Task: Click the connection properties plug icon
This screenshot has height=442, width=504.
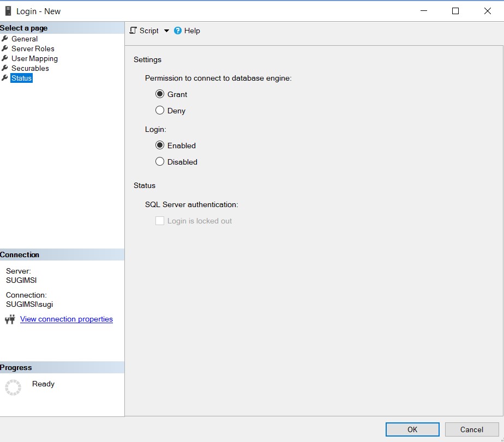Action: (x=10, y=319)
